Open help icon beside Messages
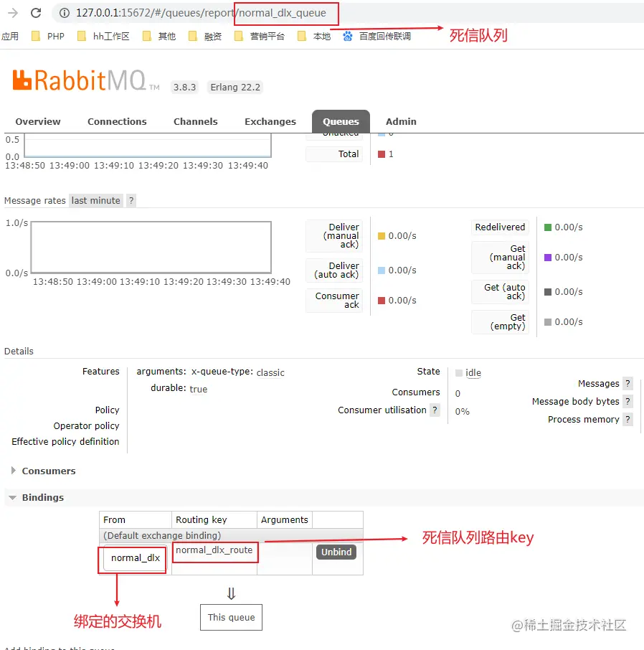644x650 pixels. (x=628, y=383)
